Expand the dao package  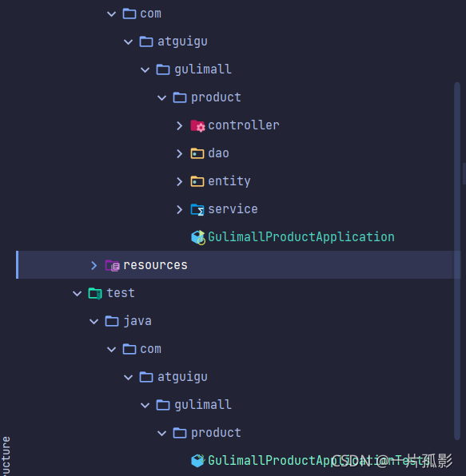(x=179, y=153)
